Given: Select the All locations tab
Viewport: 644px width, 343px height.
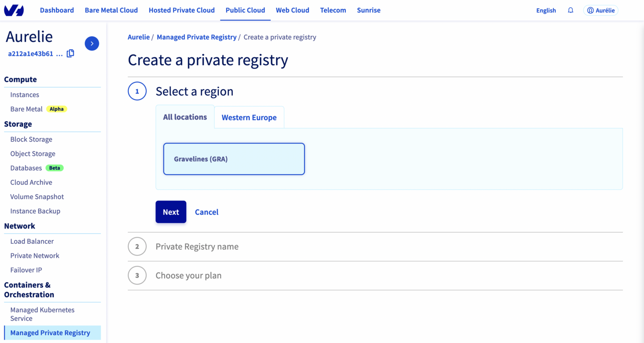Looking at the screenshot, I should 184,117.
